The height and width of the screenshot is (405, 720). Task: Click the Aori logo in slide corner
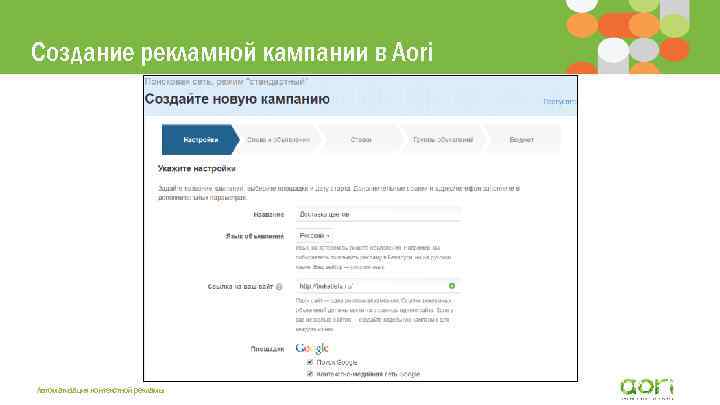pos(647,388)
